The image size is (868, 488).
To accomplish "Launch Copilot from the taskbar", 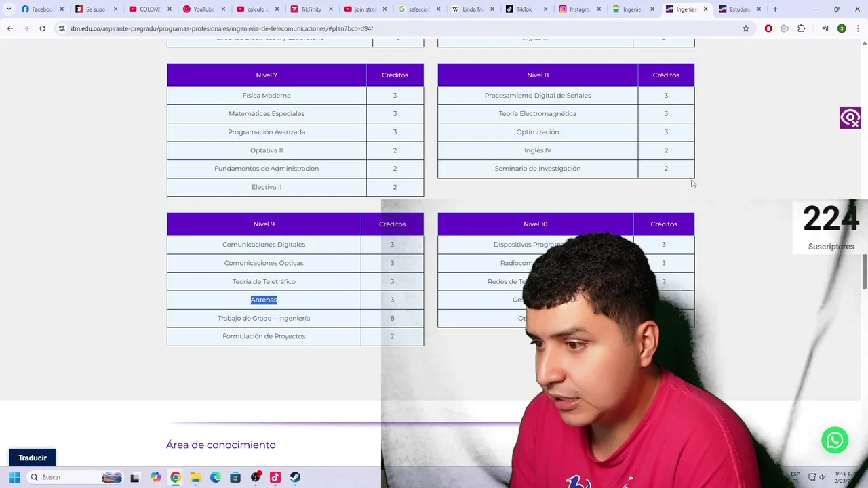I will (156, 477).
